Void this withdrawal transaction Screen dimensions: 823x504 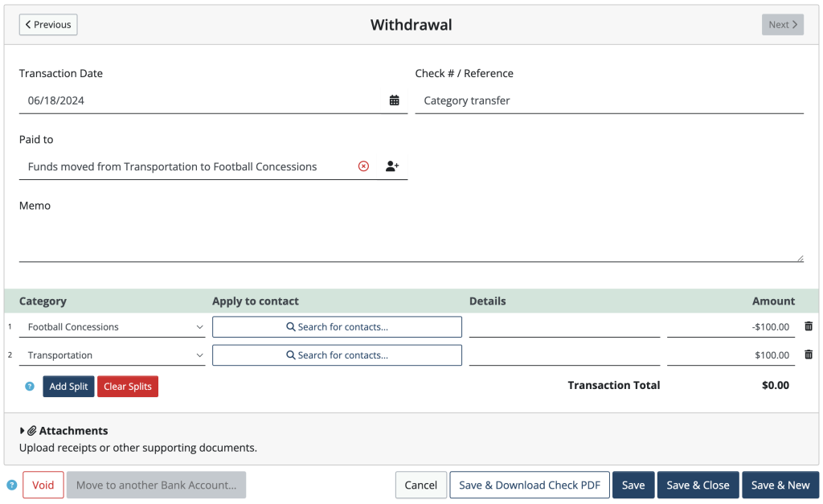point(43,485)
